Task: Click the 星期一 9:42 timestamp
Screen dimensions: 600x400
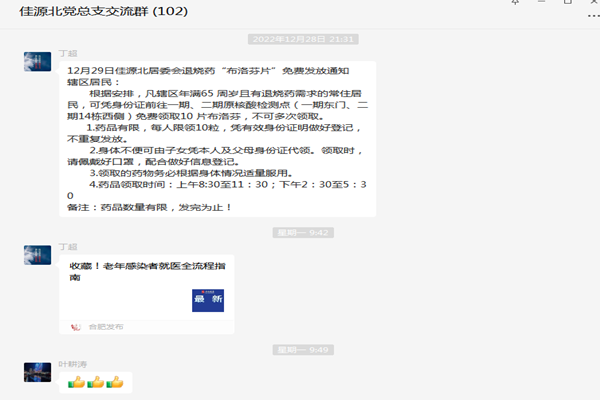Action: (305, 232)
